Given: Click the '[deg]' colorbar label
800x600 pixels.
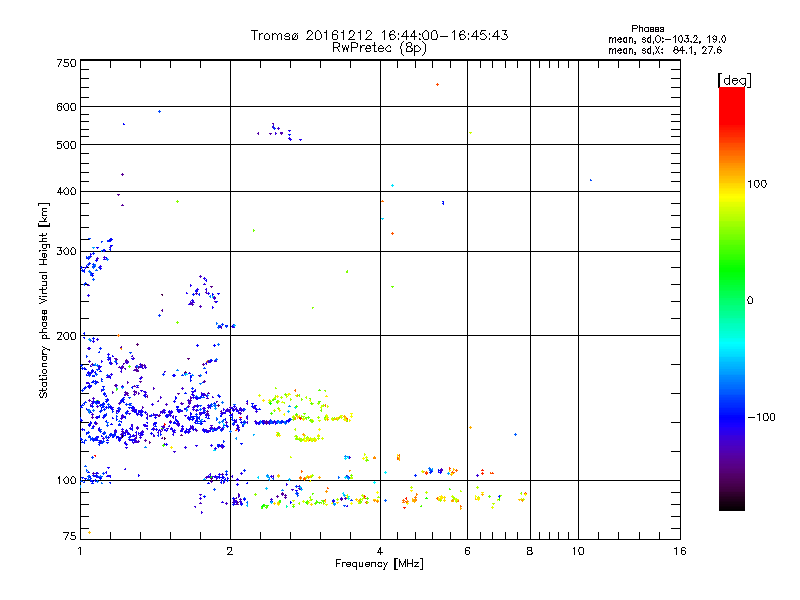Looking at the screenshot, I should click(x=734, y=80).
